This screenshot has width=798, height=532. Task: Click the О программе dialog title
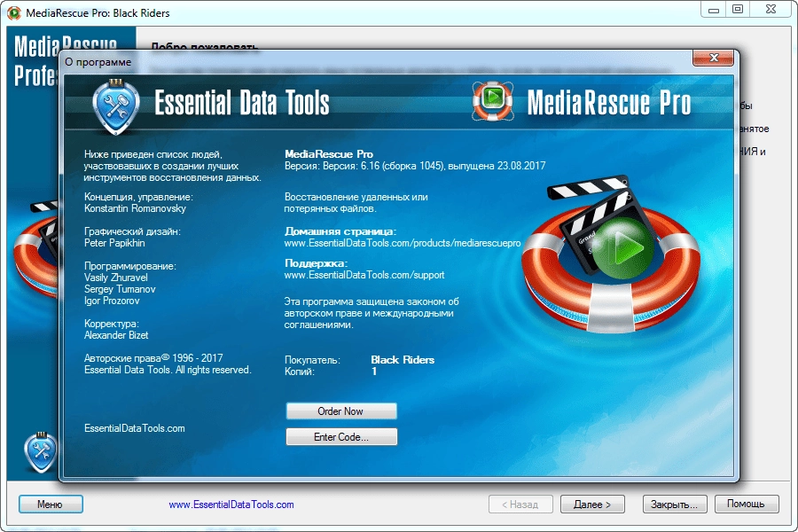pos(98,62)
